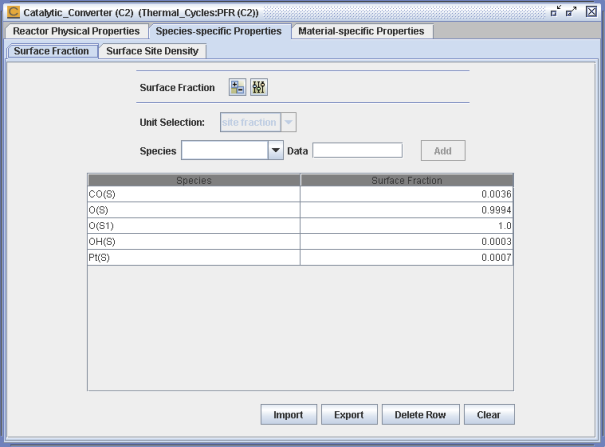This screenshot has width=605, height=447.
Task: Select the O(S) species cell
Action: [x=194, y=210]
